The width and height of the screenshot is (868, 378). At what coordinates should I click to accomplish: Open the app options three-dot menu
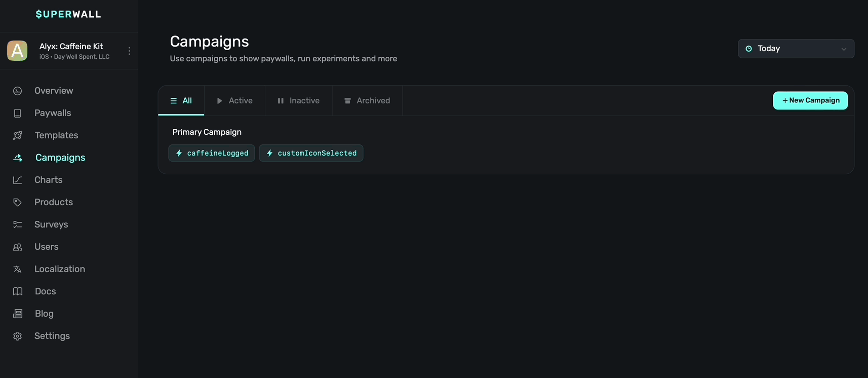tap(130, 51)
